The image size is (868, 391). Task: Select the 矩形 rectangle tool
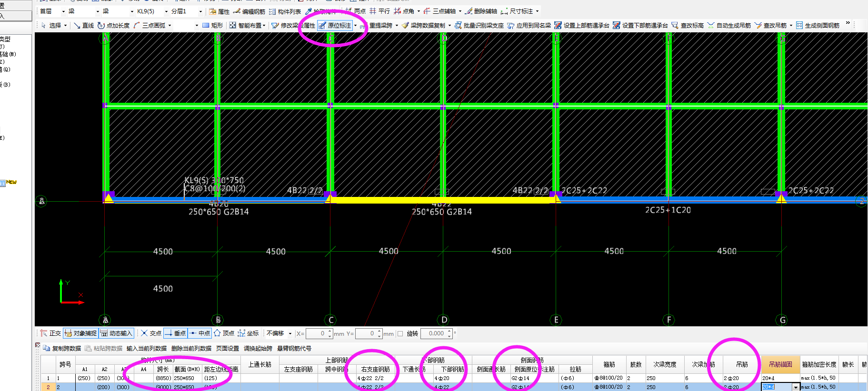point(212,25)
